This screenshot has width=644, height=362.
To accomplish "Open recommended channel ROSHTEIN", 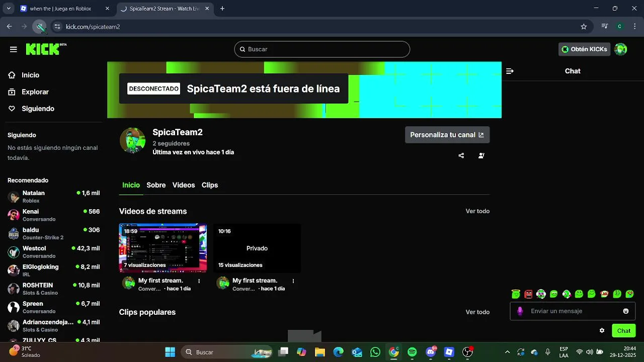I will pyautogui.click(x=53, y=289).
